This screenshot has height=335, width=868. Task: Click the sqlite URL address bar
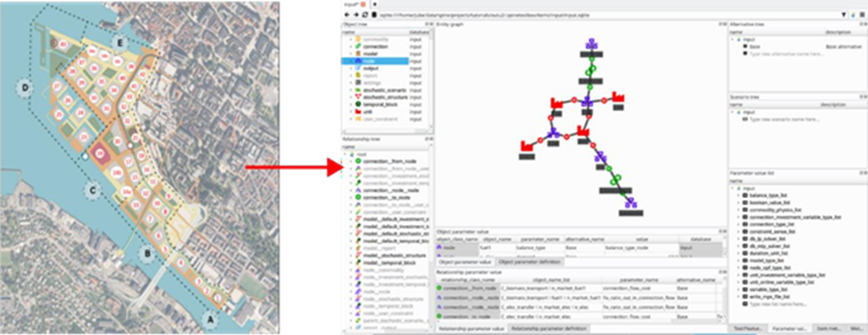point(608,15)
